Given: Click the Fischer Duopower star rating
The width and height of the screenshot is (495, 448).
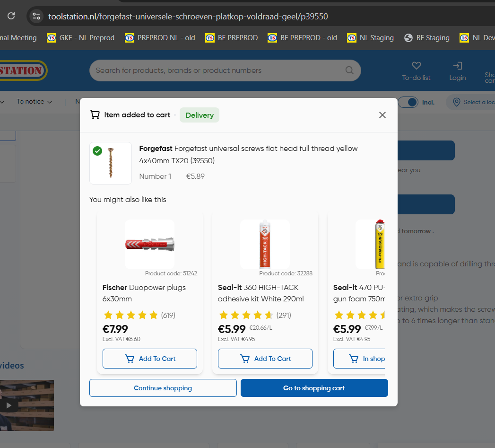Looking at the screenshot, I should 130,315.
